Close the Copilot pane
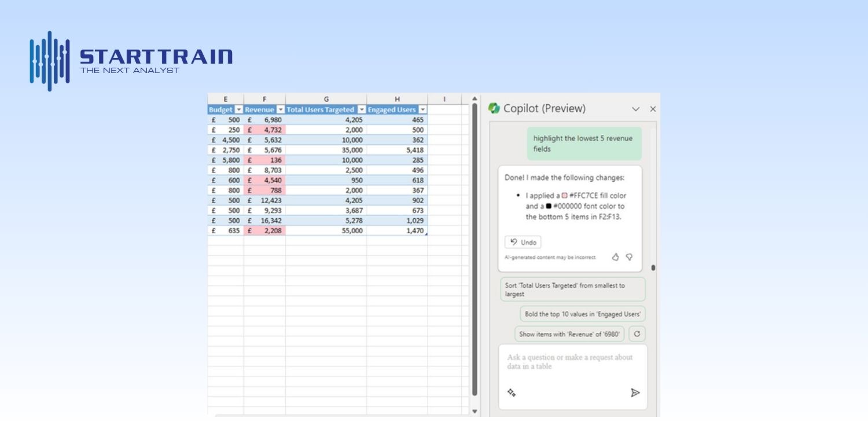This screenshot has height=429, width=868. coord(653,109)
